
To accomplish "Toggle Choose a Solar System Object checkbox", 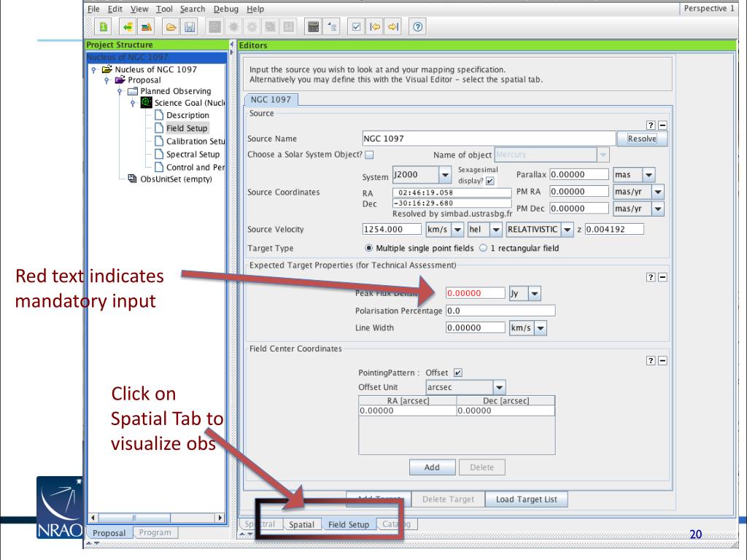I will [x=369, y=155].
